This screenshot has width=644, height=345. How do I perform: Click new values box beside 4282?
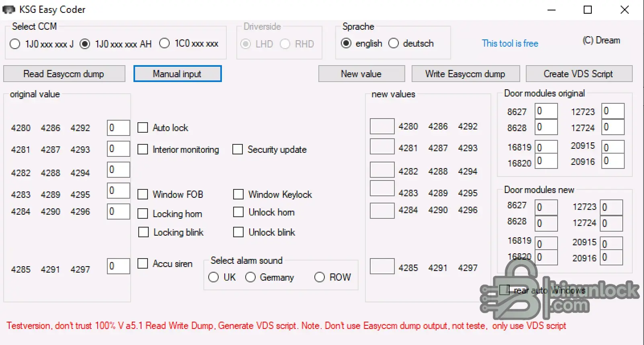click(382, 170)
